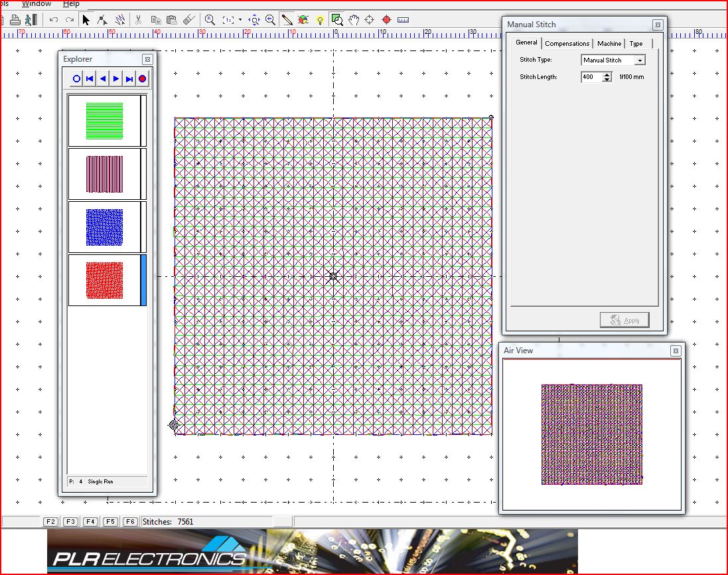Screen dimensions: 728x575
Task: Click the previous zoom magnifier icon
Action: pyautogui.click(x=270, y=20)
